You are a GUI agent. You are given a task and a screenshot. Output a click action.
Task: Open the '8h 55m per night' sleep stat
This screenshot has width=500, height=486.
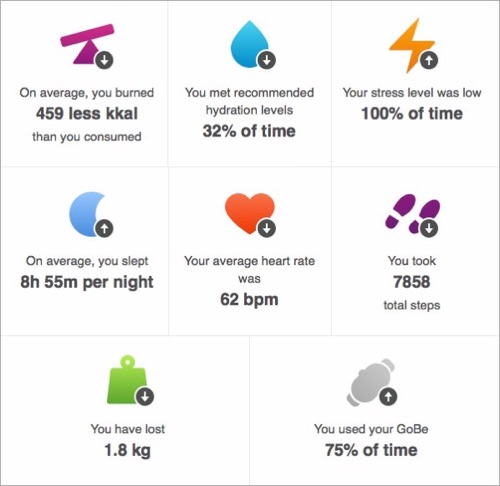pos(87,282)
